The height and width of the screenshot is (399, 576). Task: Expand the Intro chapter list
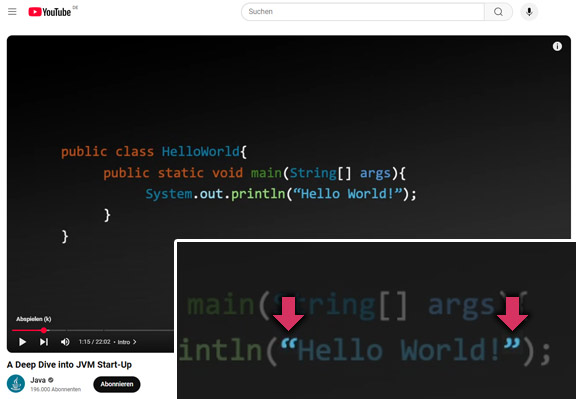(127, 342)
